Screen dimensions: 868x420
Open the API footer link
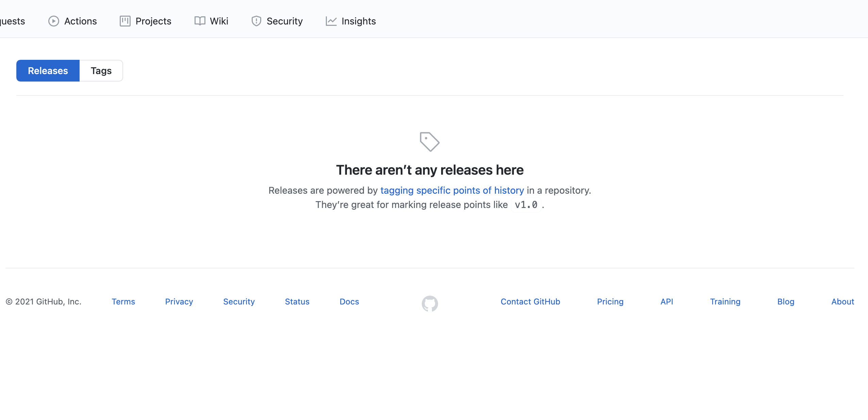(x=666, y=302)
